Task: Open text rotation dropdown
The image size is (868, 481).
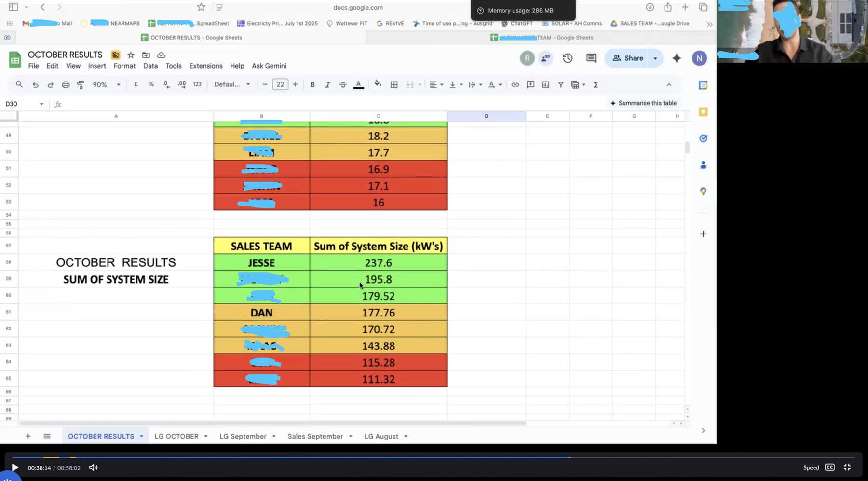Action: tap(495, 84)
